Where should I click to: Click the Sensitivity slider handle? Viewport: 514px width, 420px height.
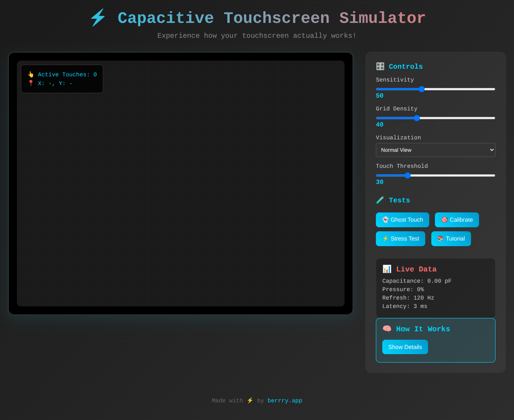point(421,89)
